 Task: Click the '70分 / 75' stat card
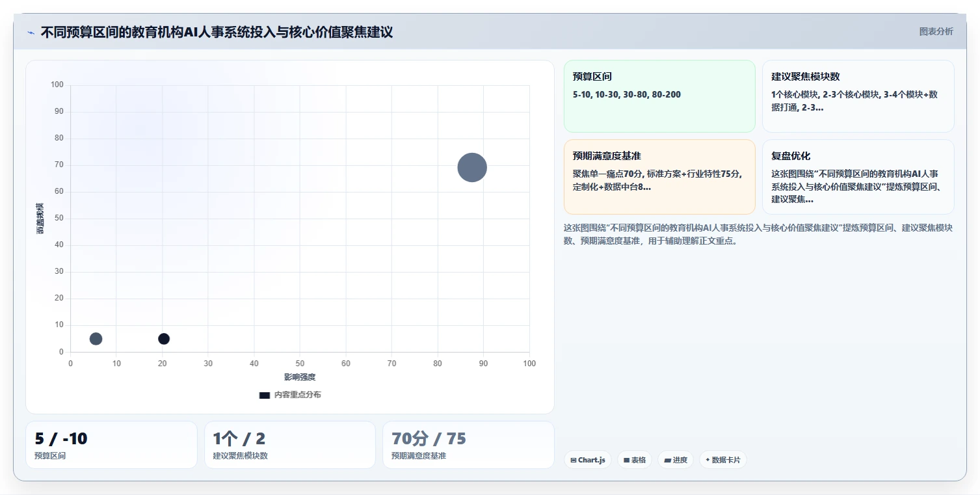468,445
